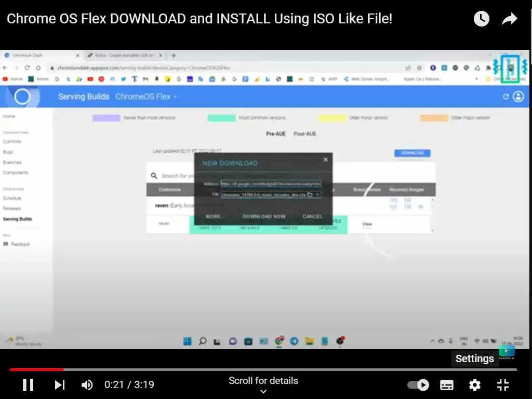Image resolution: width=532 pixels, height=399 pixels.
Task: Toggle the autoplay switch
Action: [x=418, y=385]
